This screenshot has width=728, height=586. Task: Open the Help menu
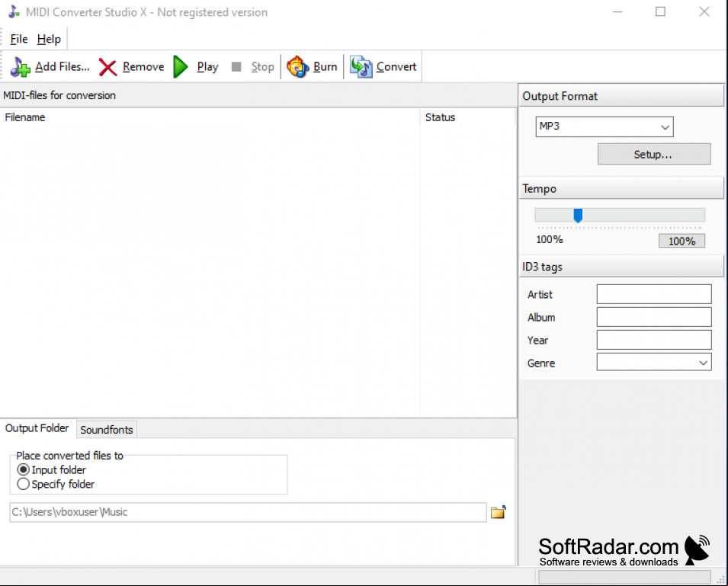coord(49,39)
